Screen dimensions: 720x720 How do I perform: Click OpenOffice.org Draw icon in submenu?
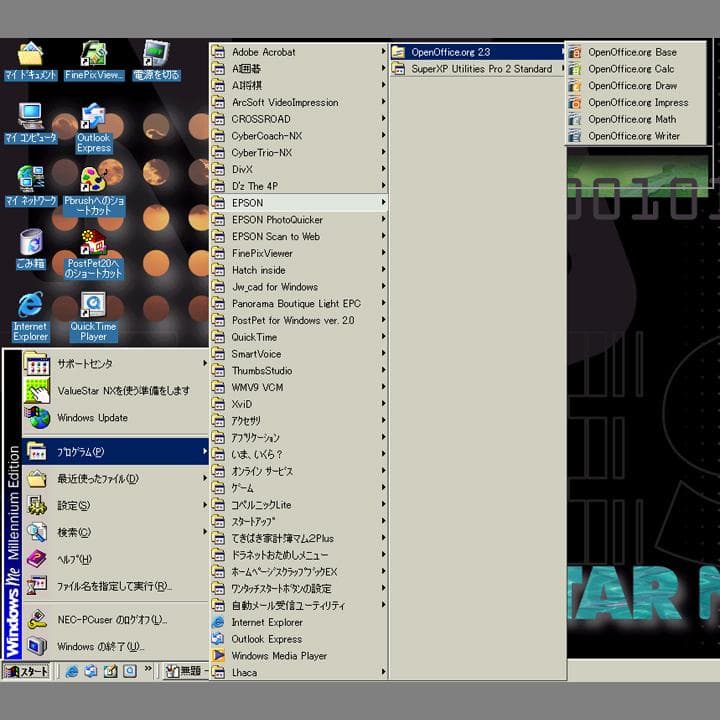(574, 85)
